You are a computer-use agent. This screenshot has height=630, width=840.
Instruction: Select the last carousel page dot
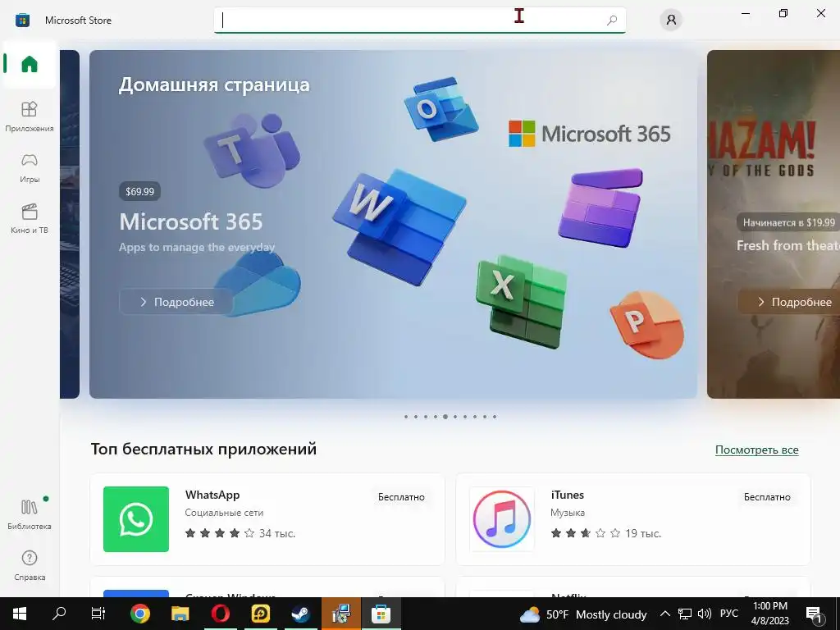click(495, 417)
